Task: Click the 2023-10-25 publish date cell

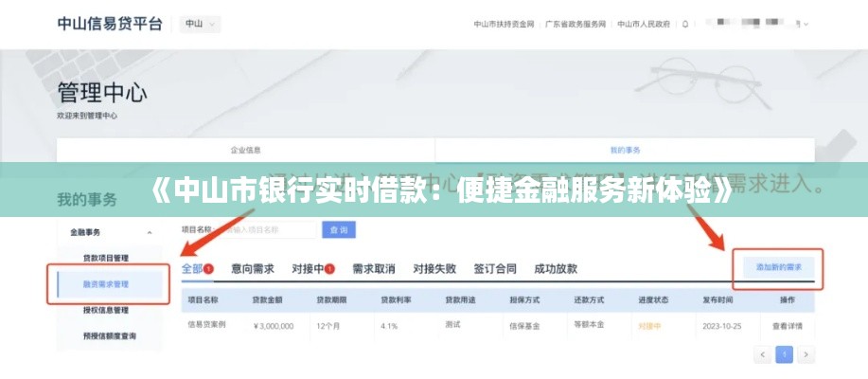Action: tap(722, 326)
